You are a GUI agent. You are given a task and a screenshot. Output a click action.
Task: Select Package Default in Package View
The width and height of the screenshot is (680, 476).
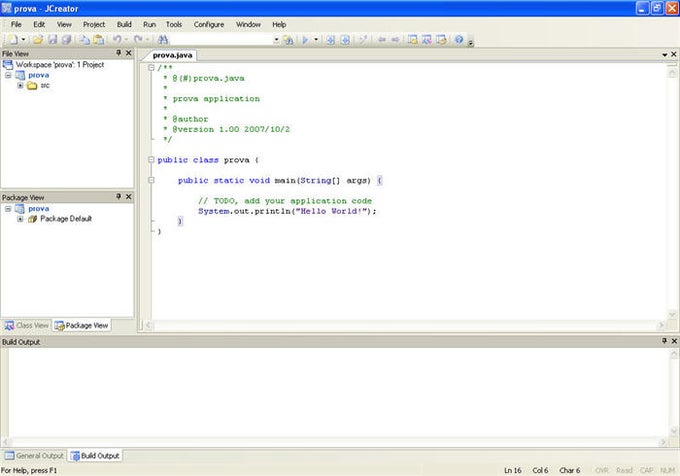[60, 219]
